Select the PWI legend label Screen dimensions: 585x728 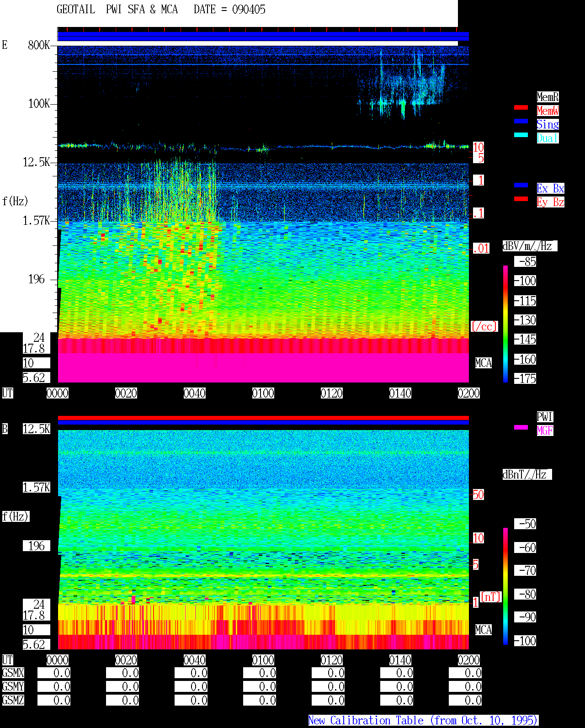(x=545, y=417)
